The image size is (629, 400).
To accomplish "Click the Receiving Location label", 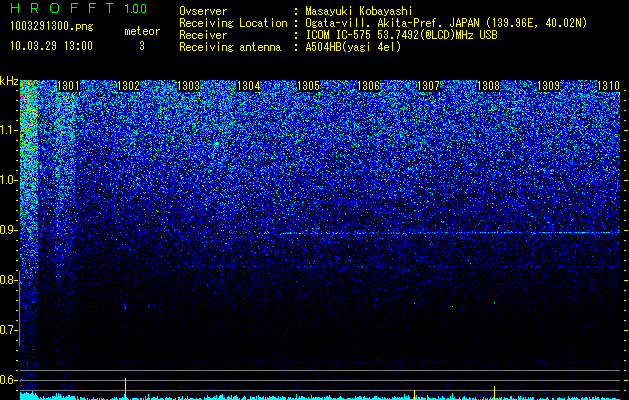I will [233, 23].
